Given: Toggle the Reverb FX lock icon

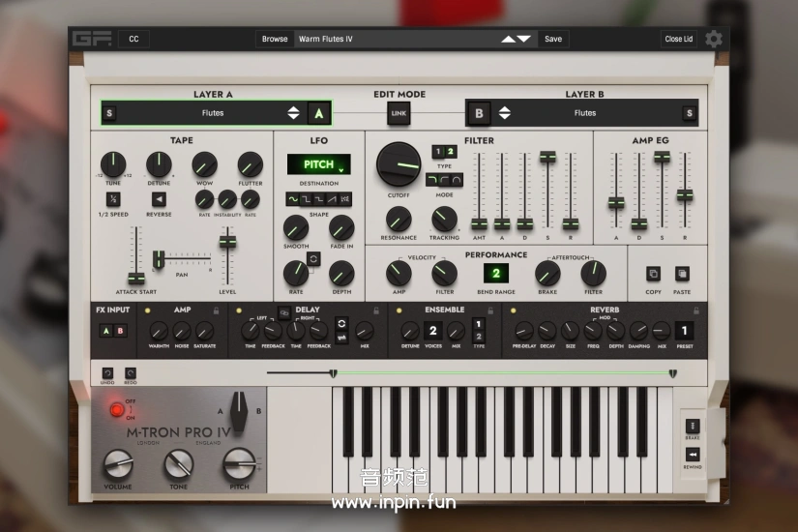Looking at the screenshot, I should click(696, 310).
